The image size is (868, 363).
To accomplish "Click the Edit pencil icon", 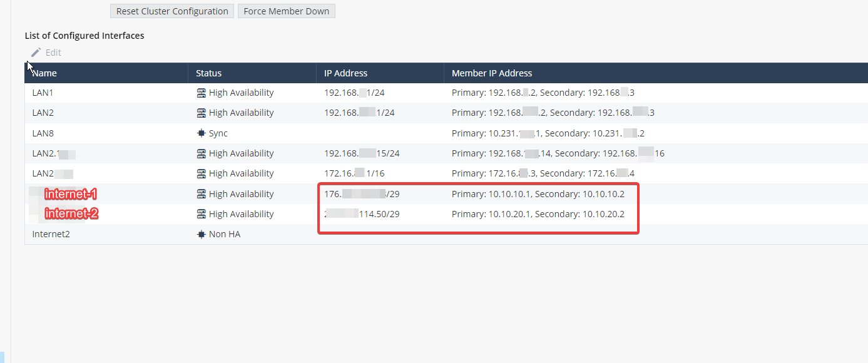I will 36,53.
